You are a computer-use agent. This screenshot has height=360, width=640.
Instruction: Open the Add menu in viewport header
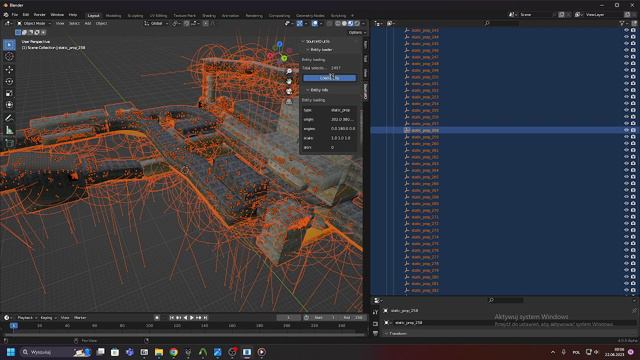(x=88, y=23)
